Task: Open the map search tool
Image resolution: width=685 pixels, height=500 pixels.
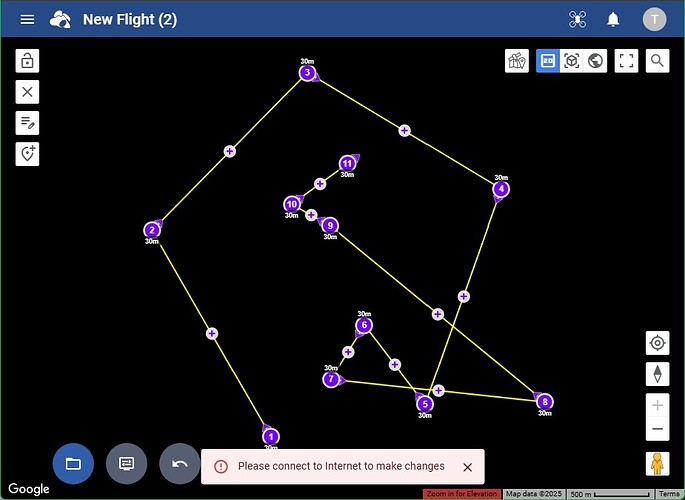Action: point(657,61)
